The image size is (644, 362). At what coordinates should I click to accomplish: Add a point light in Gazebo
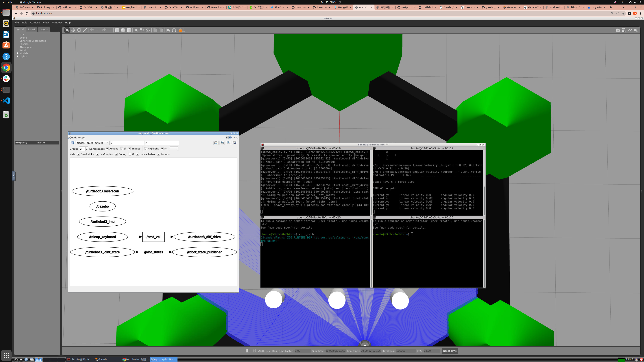(x=136, y=30)
